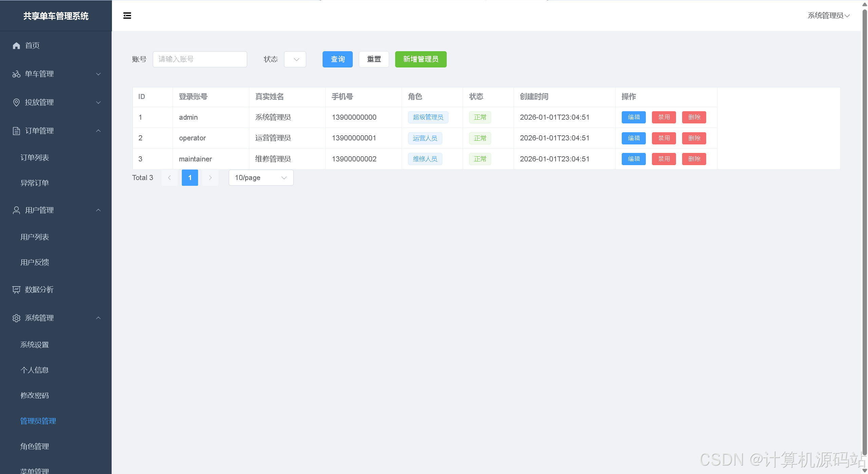Click the chart icon for 数据分析
Viewport: 868px width, 474px height.
pos(16,290)
